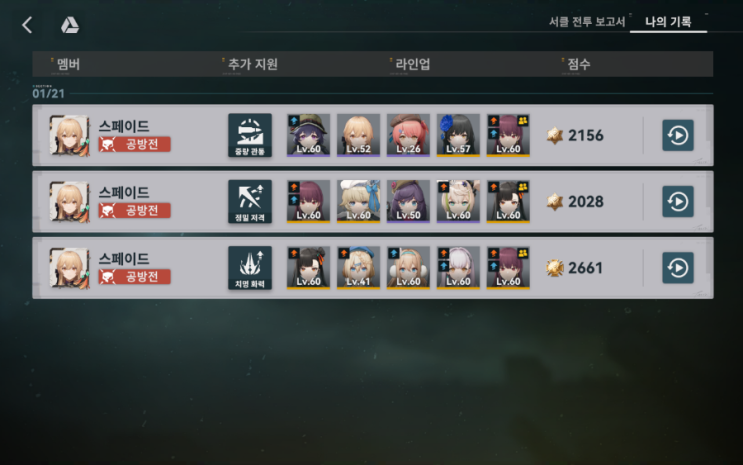Image resolution: width=743 pixels, height=465 pixels.
Task: Select the 나의 기록 tab
Action: [668, 22]
